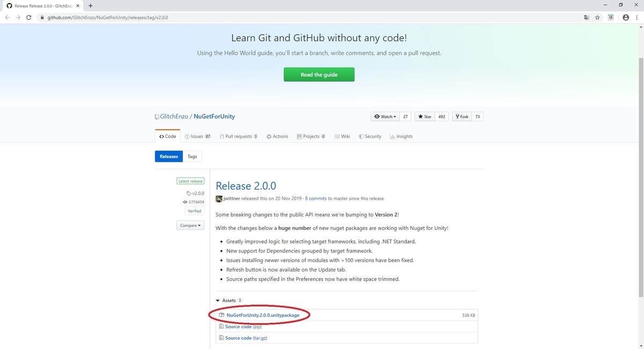Bookmark this page with star icon
This screenshot has width=644, height=349.
(x=597, y=17)
